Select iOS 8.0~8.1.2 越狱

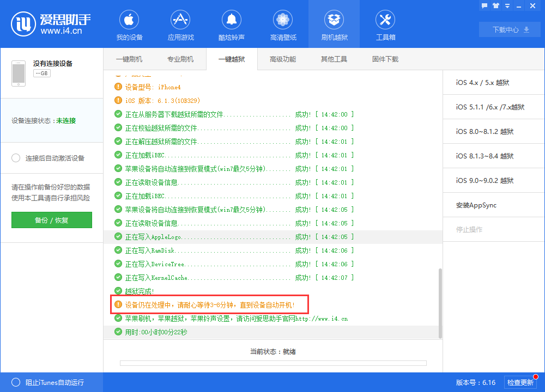pyautogui.click(x=494, y=132)
